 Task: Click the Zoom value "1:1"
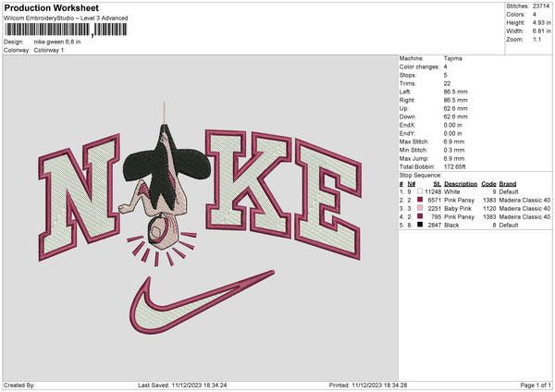[536, 39]
